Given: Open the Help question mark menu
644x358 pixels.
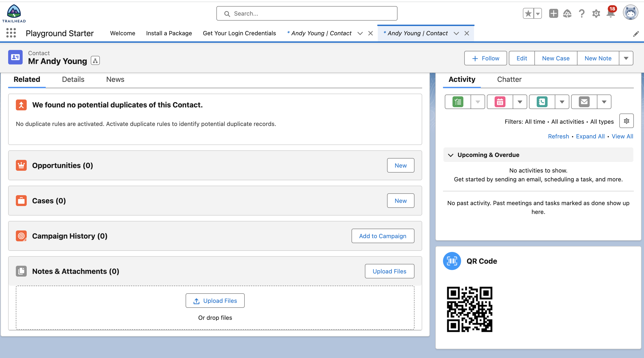Looking at the screenshot, I should coord(582,14).
